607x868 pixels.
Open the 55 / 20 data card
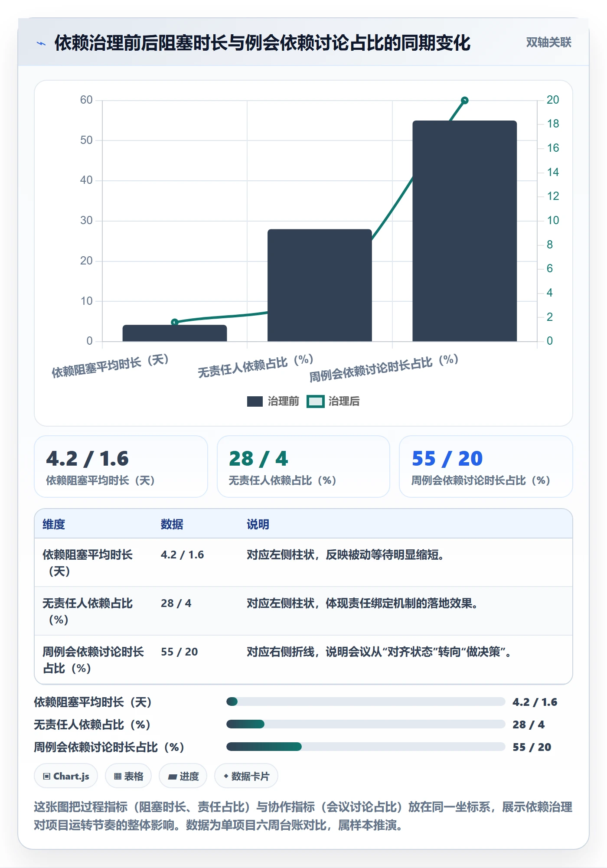tap(486, 467)
